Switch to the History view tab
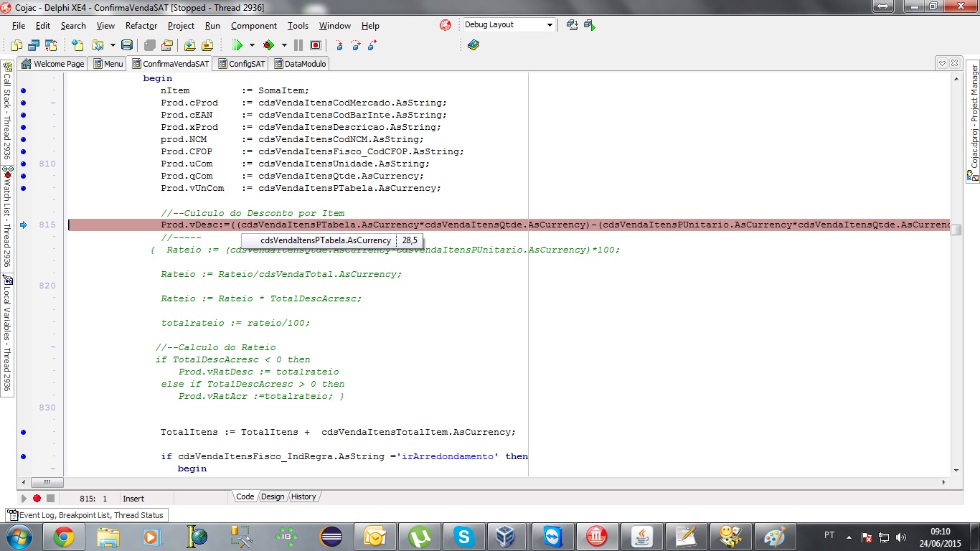The width and height of the screenshot is (980, 551). coord(303,496)
